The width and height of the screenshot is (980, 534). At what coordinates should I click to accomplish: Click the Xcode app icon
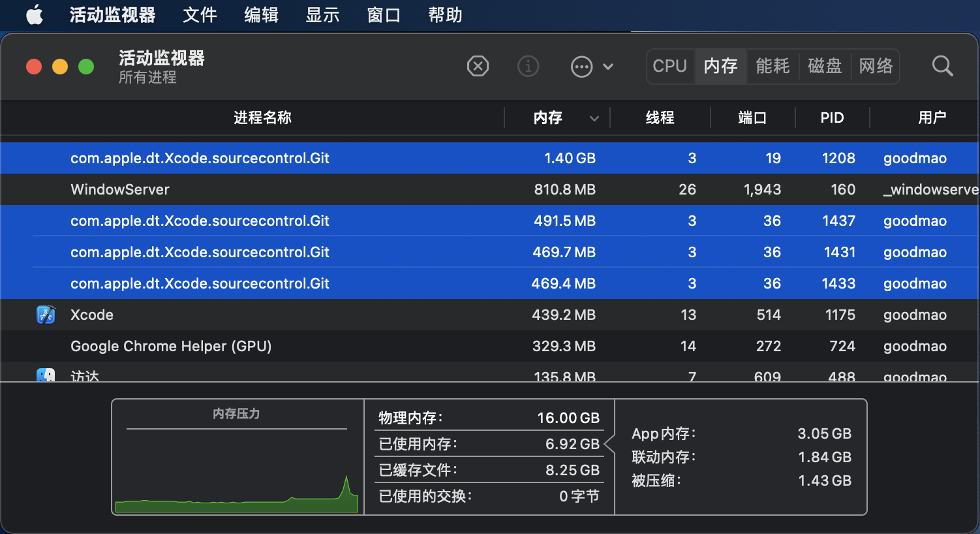click(x=46, y=315)
